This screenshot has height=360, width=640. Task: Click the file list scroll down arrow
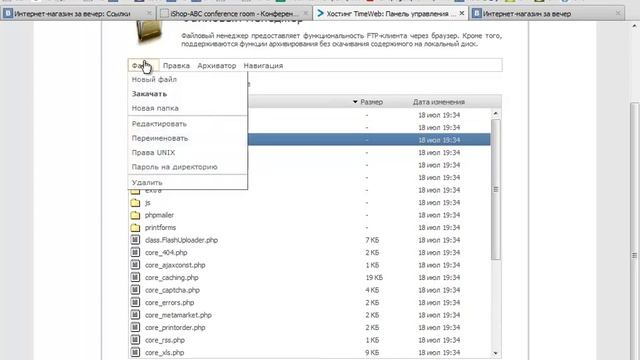click(x=496, y=353)
